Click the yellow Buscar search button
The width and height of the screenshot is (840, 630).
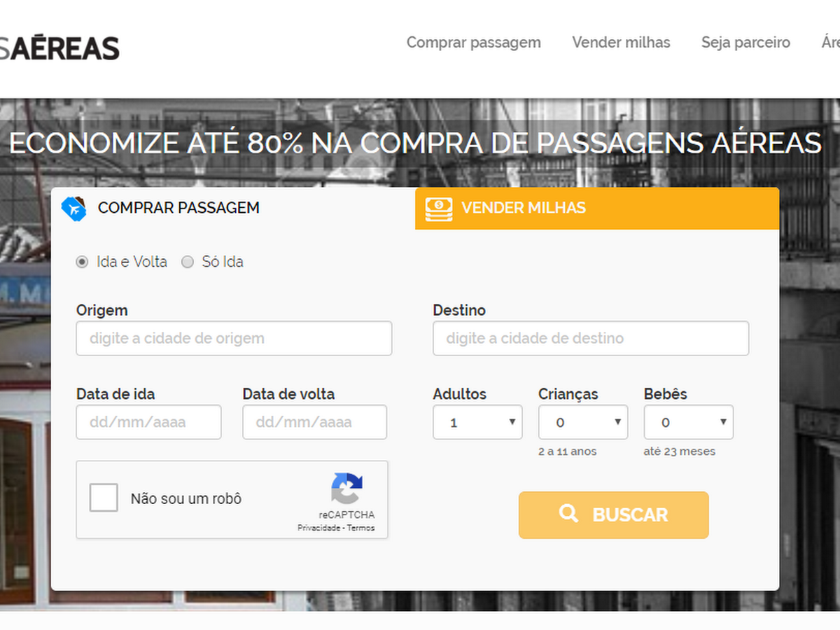pos(614,514)
